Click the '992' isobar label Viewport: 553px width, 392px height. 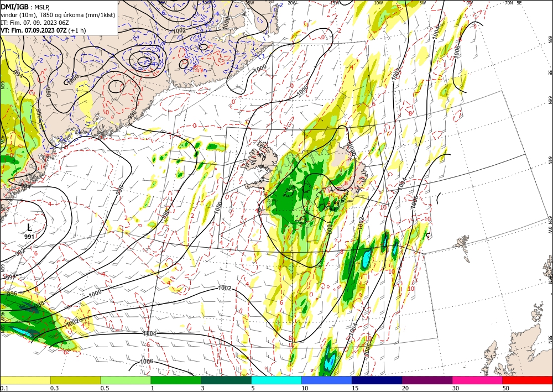click(20, 252)
